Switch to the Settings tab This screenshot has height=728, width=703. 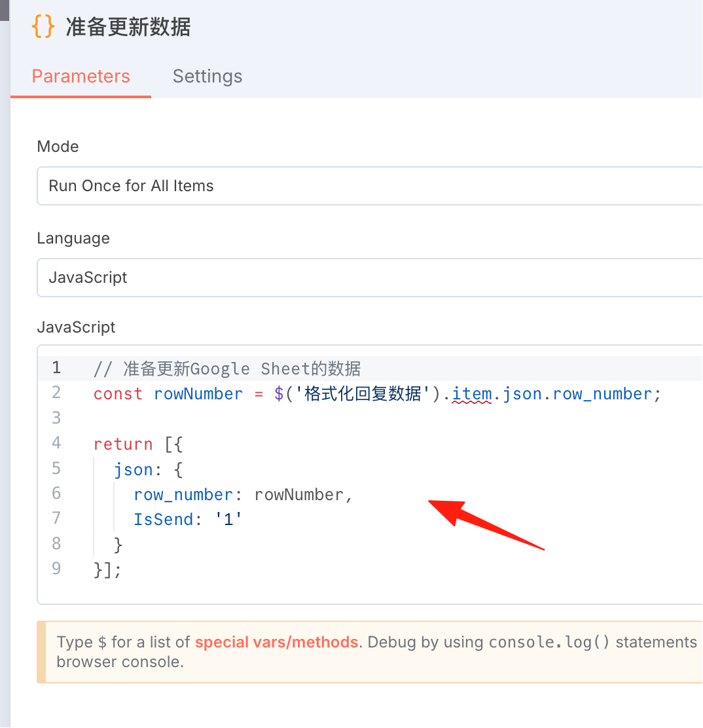(x=207, y=76)
